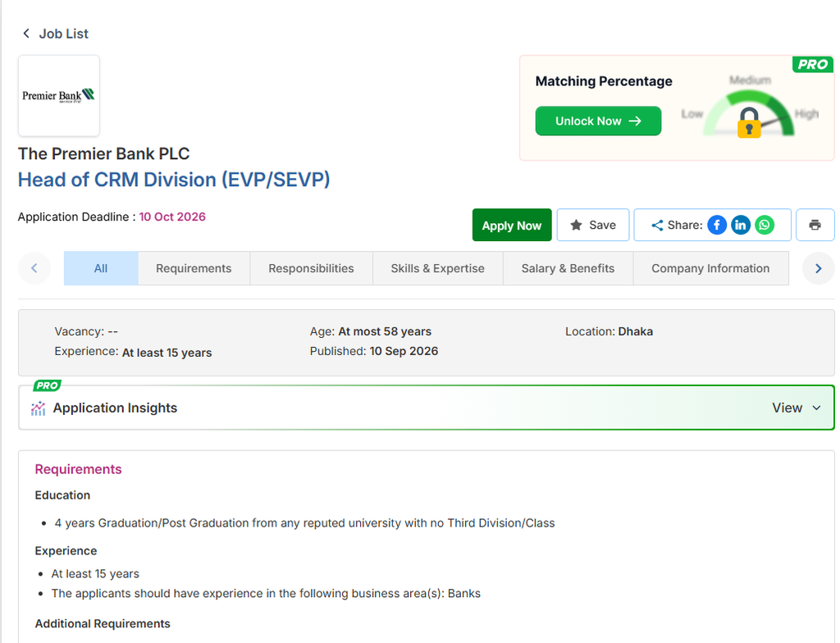Show next tabs with right arrow
The height and width of the screenshot is (643, 840).
coord(818,268)
